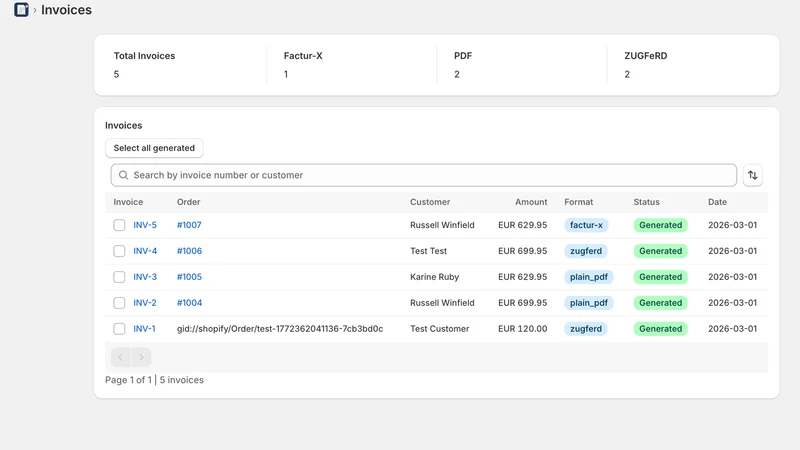The height and width of the screenshot is (450, 800).
Task: Click the Factur-X stat label
Action: [x=303, y=56]
